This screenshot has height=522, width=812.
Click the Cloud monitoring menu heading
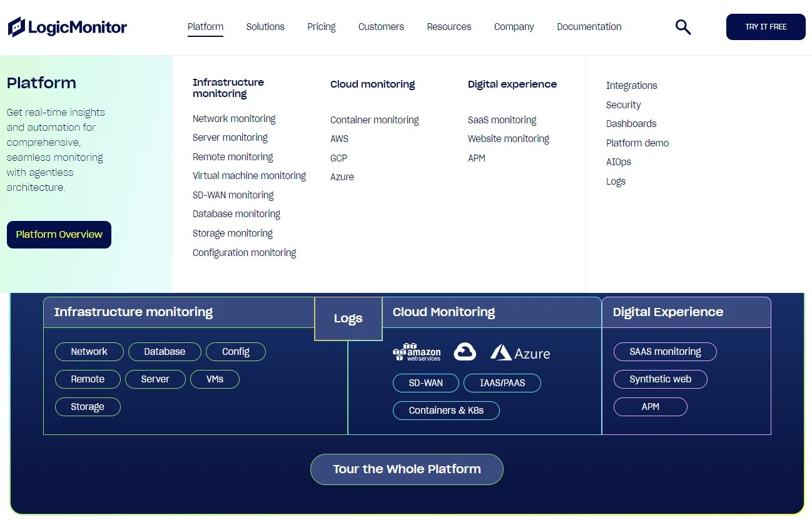373,84
